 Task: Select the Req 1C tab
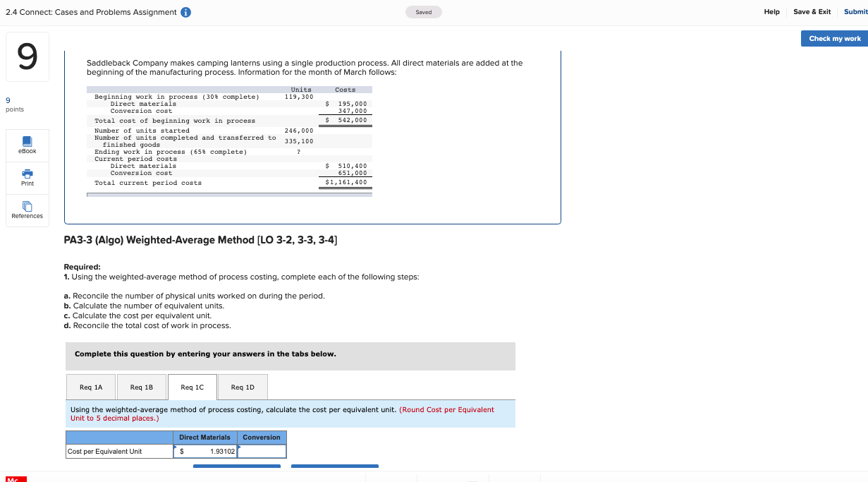coord(192,387)
